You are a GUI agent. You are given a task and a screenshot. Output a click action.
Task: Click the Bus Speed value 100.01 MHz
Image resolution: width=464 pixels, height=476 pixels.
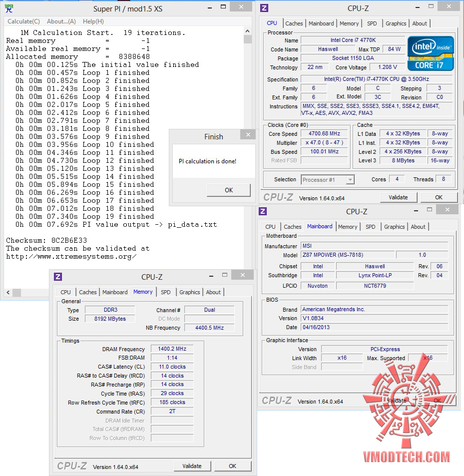(325, 151)
